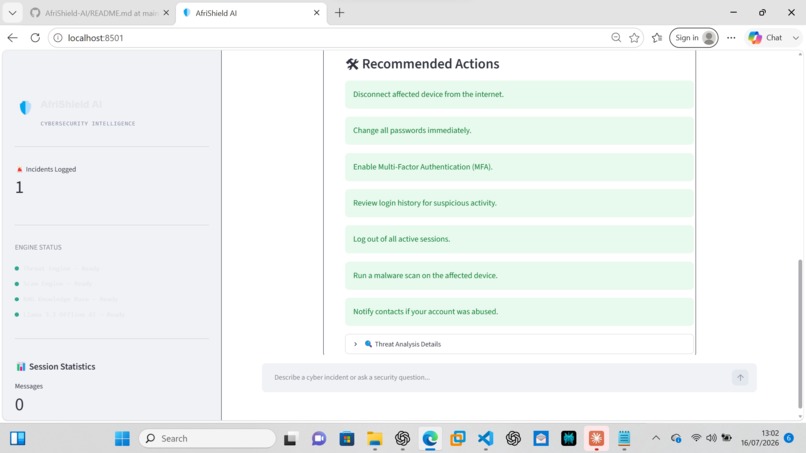Screen dimensions: 806x453
Task: Open the Notepad app on taskbar
Action: (x=624, y=439)
